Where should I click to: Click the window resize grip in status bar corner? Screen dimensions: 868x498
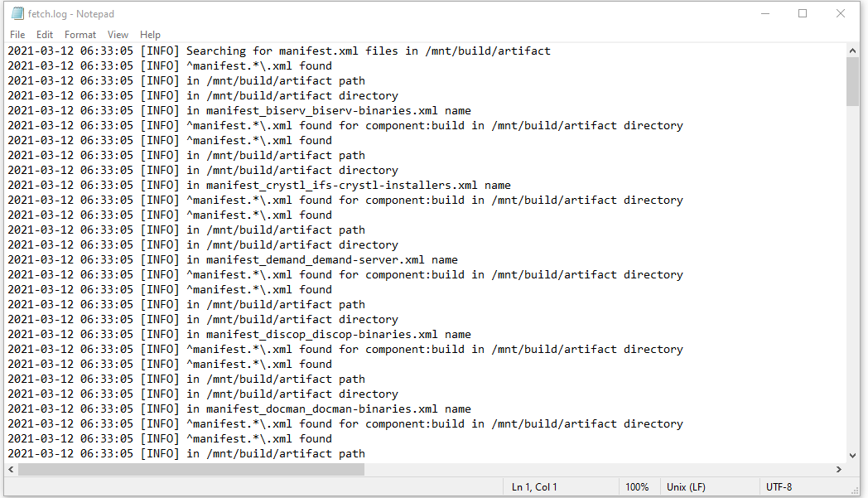click(x=854, y=491)
